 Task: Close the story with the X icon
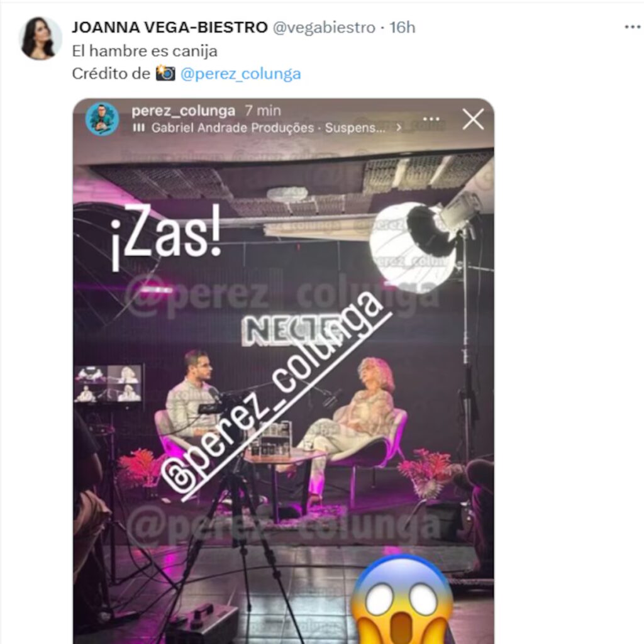pyautogui.click(x=473, y=119)
